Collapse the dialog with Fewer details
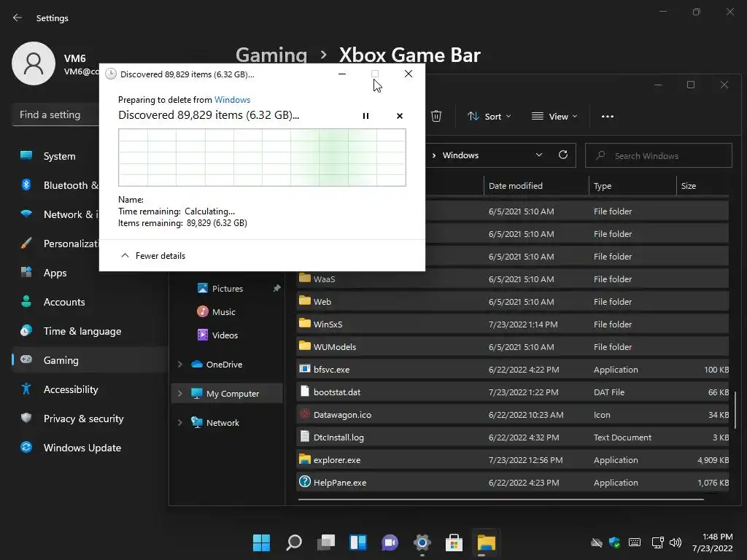 [x=153, y=256]
